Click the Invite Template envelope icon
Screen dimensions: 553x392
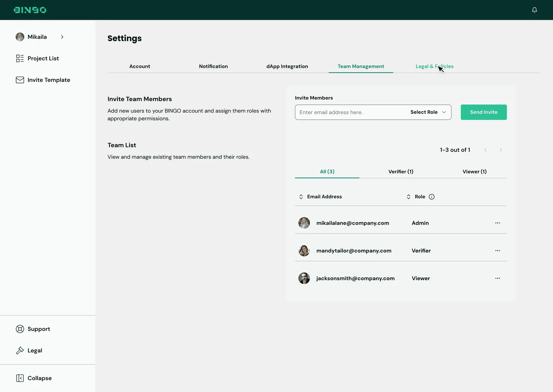pos(20,80)
